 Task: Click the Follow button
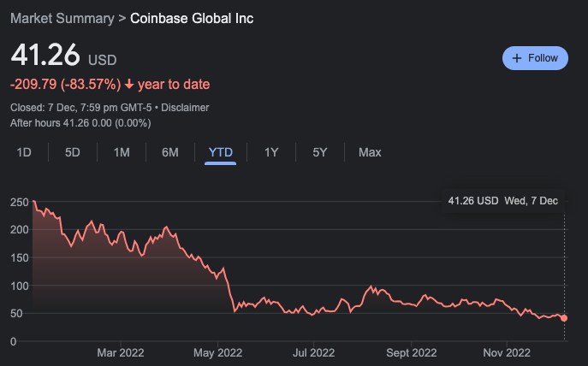coord(535,58)
